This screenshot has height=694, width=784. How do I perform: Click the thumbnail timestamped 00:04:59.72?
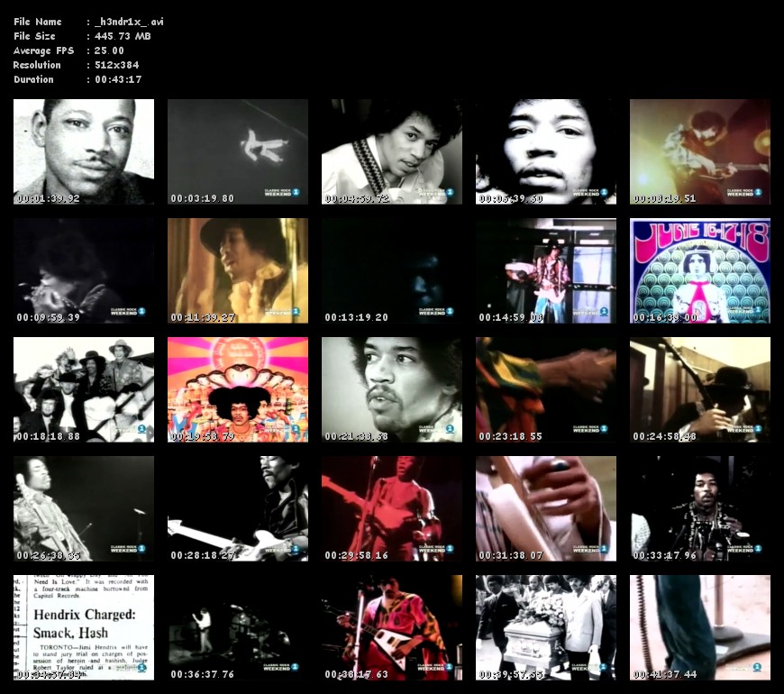391,151
